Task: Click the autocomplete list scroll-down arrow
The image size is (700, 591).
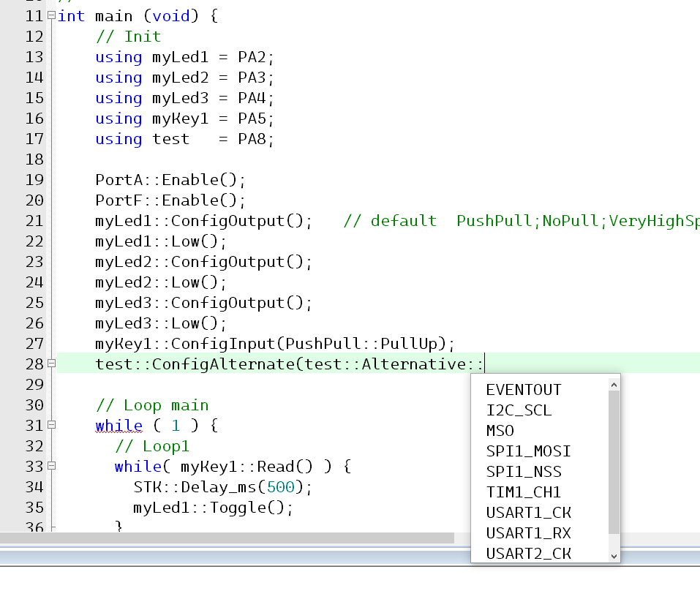Action: 614,556
